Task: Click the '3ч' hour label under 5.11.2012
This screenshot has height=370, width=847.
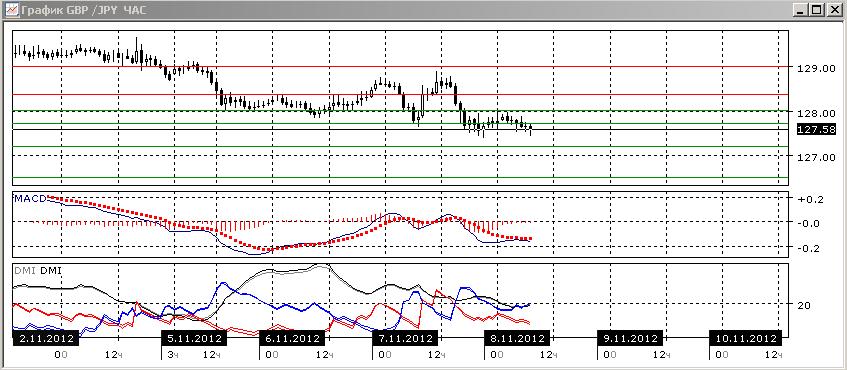Action: (172, 355)
